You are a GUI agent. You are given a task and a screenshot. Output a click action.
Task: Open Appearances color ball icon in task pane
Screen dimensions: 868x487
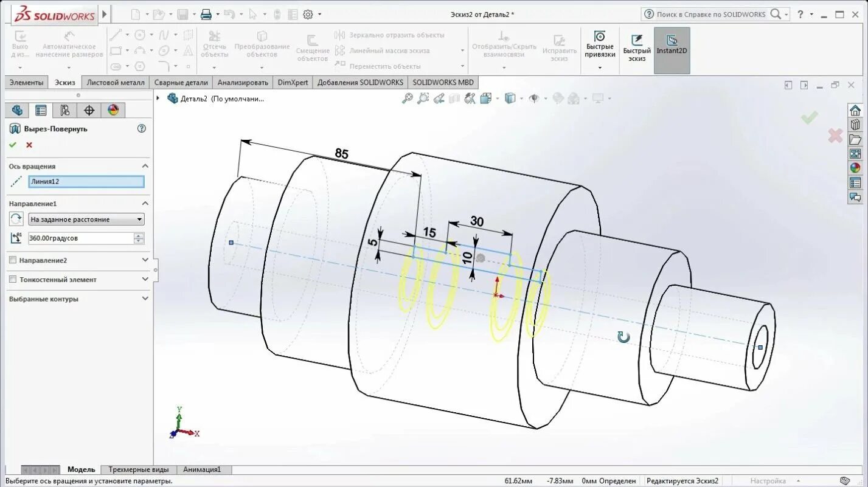(x=855, y=168)
